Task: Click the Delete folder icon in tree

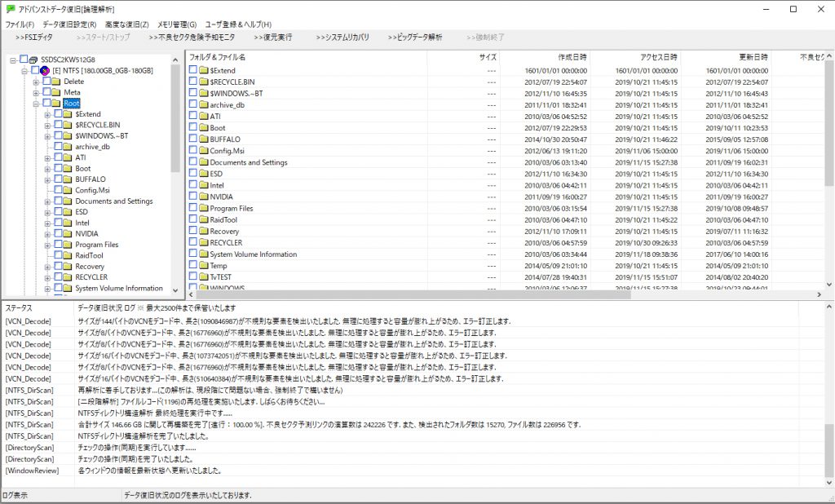Action: click(x=56, y=82)
